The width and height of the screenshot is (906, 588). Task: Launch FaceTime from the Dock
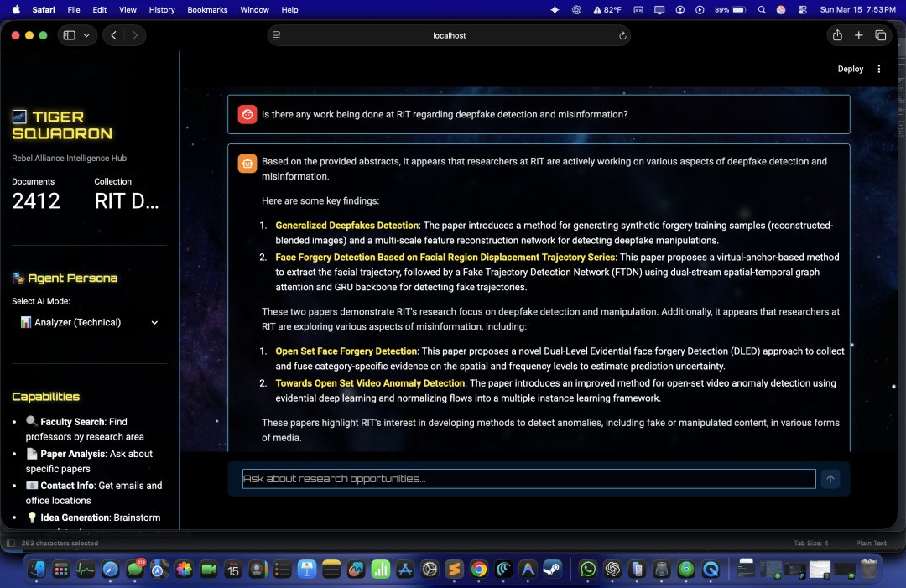click(x=209, y=570)
